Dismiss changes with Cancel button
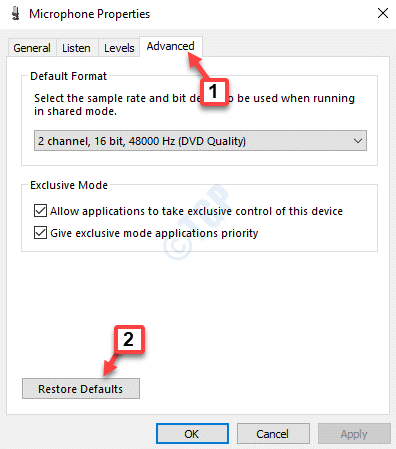 [x=273, y=434]
